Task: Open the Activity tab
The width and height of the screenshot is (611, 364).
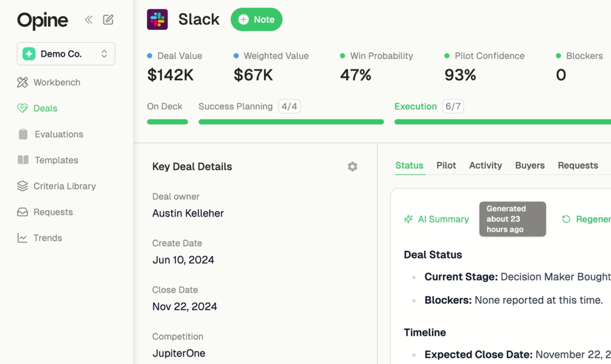Action: click(x=485, y=165)
